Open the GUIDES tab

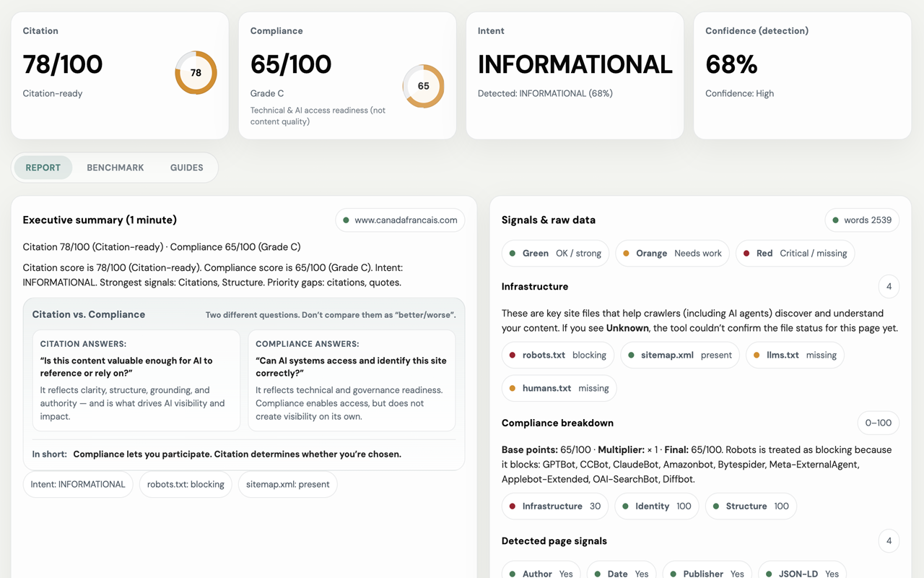coord(187,167)
